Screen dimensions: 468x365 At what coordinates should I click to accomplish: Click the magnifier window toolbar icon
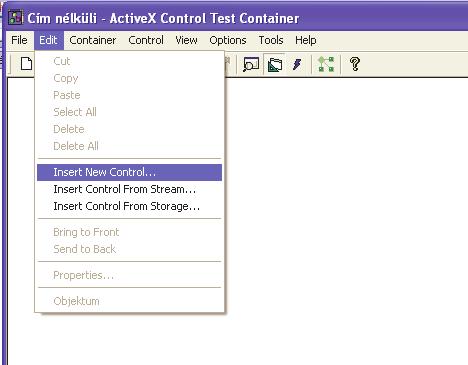click(x=251, y=64)
